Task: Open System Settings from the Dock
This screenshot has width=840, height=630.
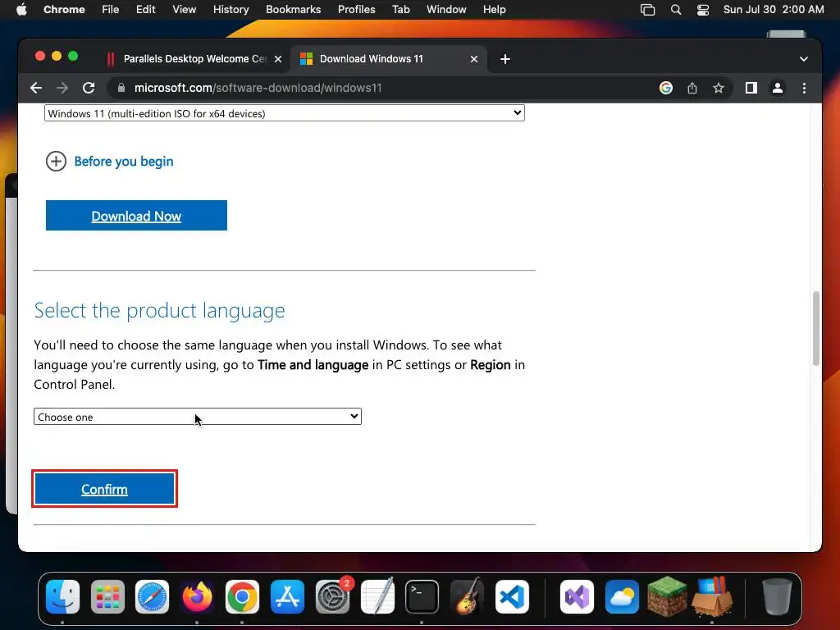Action: tap(333, 596)
